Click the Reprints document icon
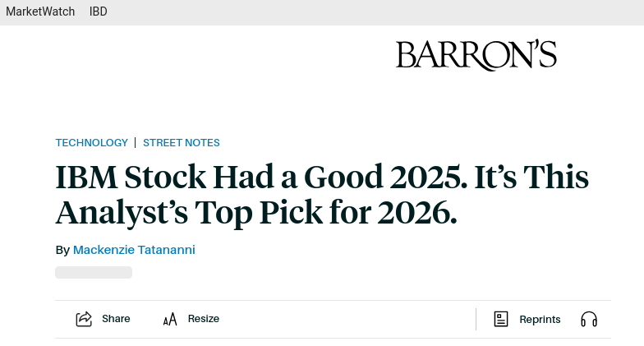 pyautogui.click(x=501, y=319)
